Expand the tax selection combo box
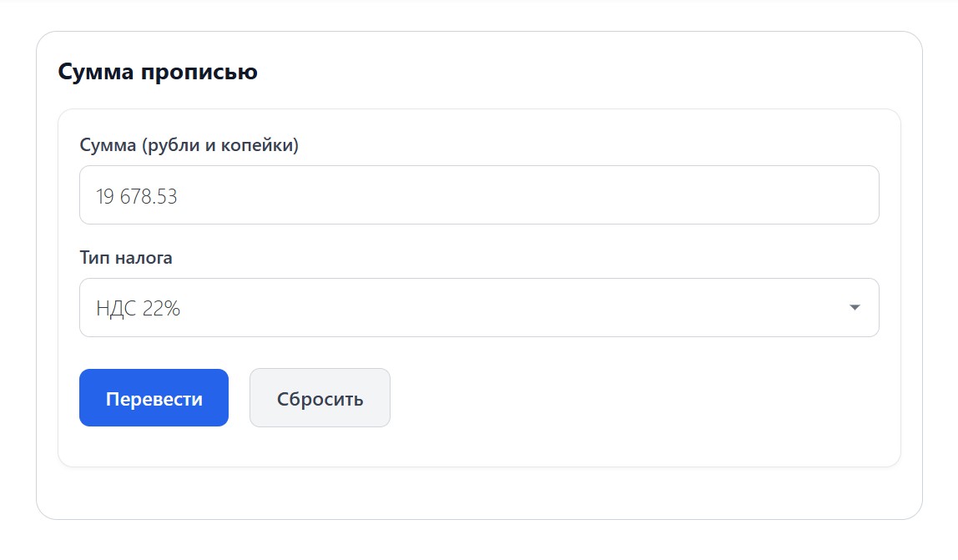Image resolution: width=958 pixels, height=560 pixels. (x=479, y=307)
